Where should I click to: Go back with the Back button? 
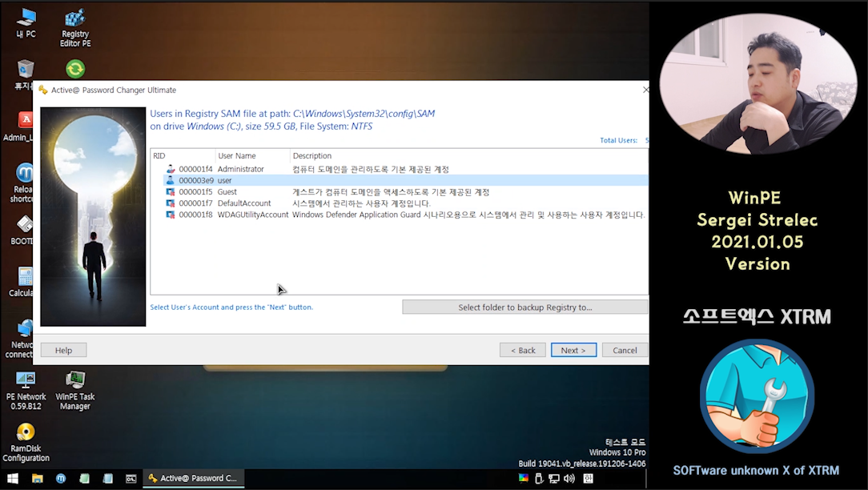point(523,351)
